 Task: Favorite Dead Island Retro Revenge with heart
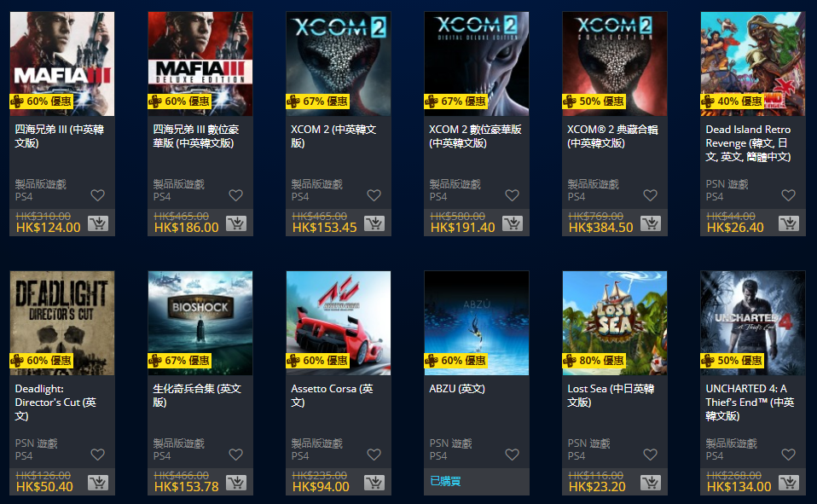tap(788, 195)
